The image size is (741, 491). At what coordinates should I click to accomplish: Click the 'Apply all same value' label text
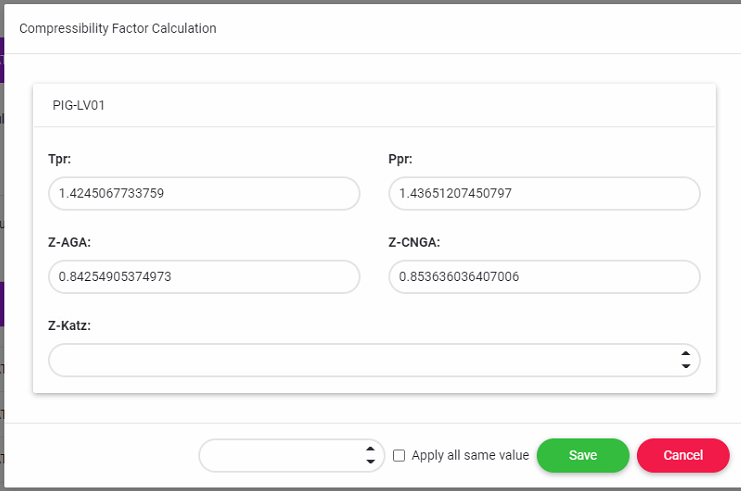tap(470, 455)
